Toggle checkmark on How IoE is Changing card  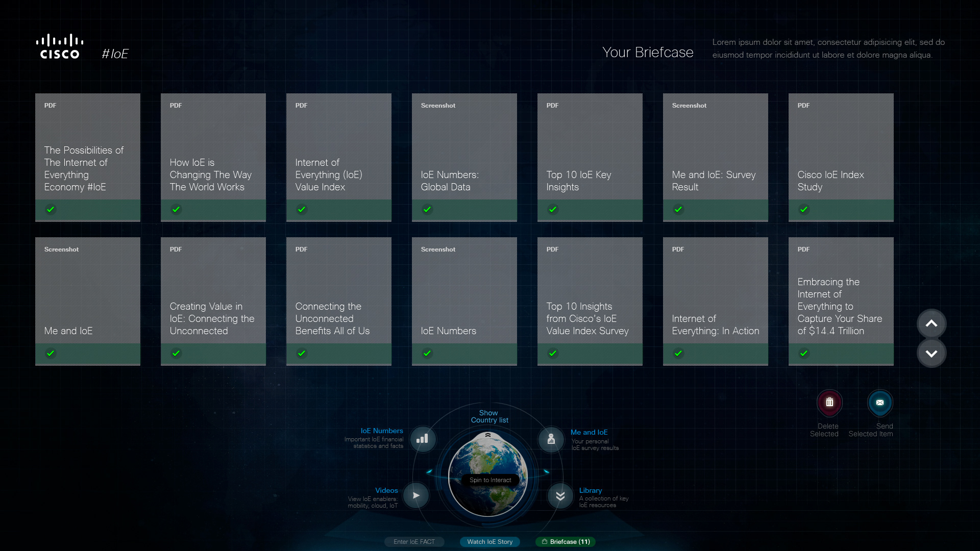(176, 209)
